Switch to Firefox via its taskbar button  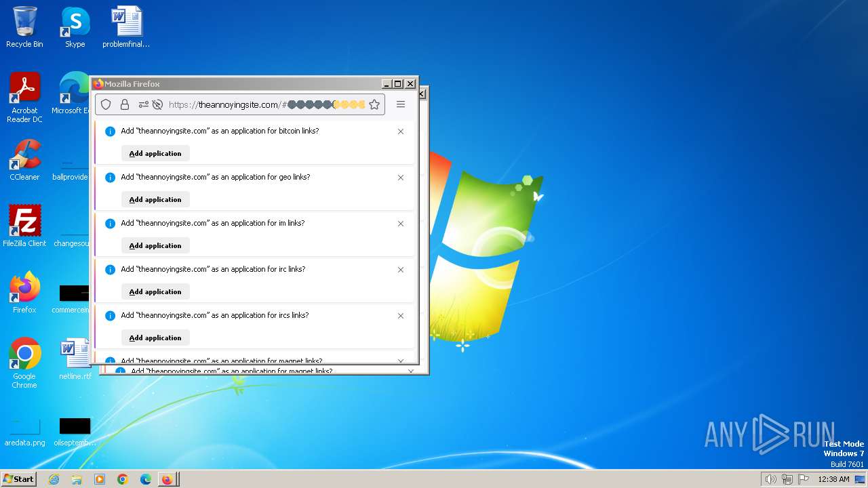click(167, 479)
